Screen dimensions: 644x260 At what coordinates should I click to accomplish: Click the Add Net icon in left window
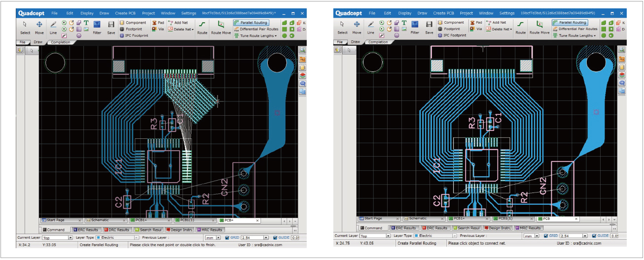[x=178, y=23]
